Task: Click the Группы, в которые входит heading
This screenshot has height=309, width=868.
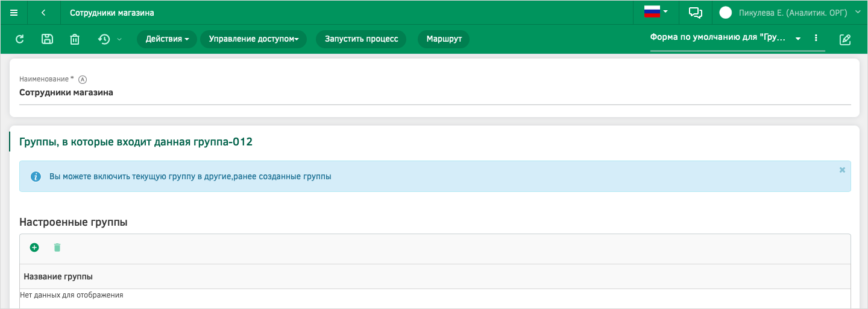Action: click(x=136, y=142)
